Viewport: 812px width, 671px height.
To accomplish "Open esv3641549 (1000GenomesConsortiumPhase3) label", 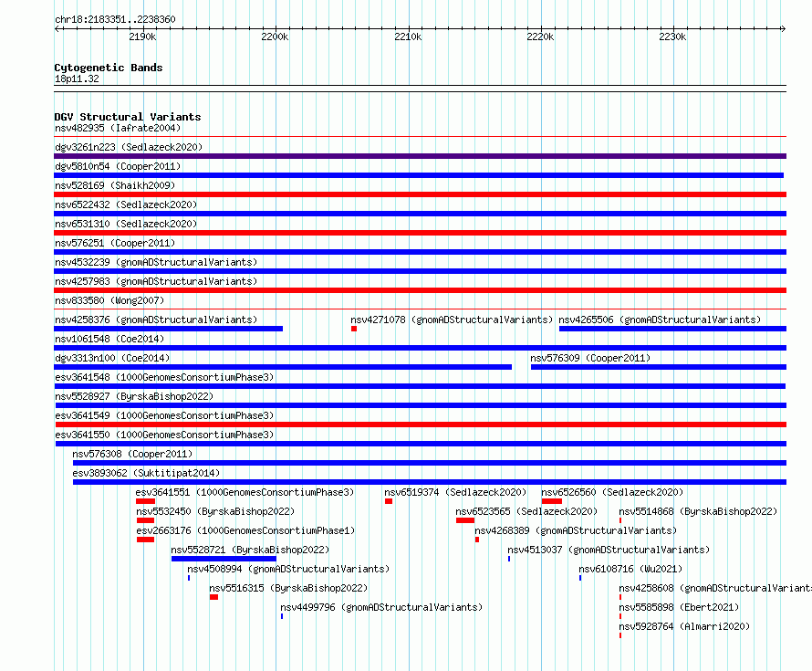I will tap(164, 415).
